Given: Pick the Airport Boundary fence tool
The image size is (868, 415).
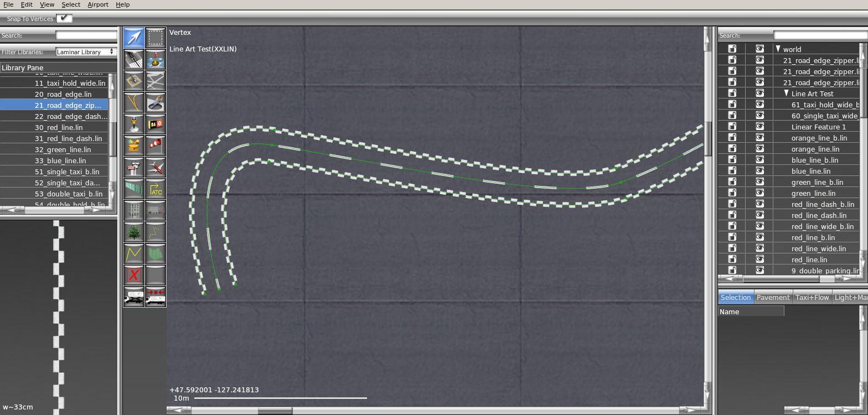Looking at the screenshot, I should [133, 189].
